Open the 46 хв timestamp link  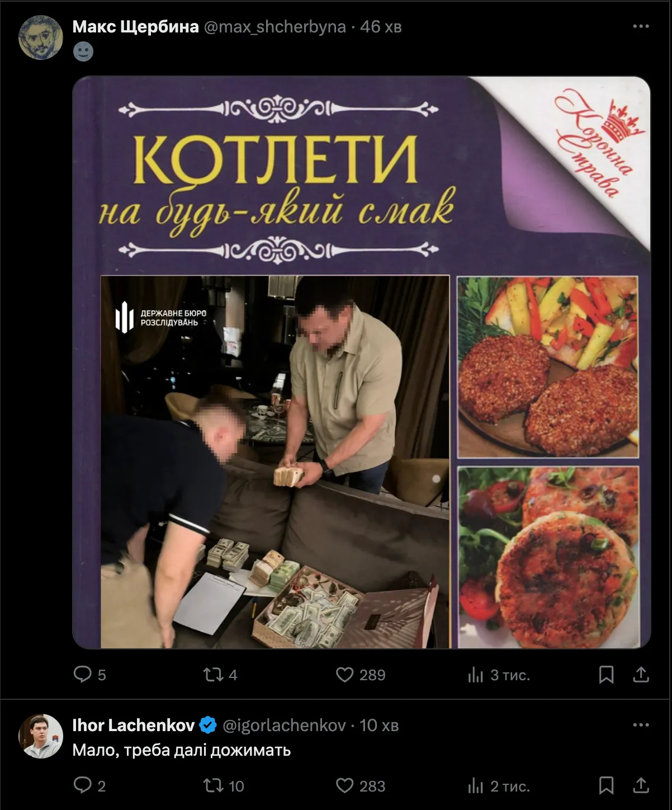[381, 26]
